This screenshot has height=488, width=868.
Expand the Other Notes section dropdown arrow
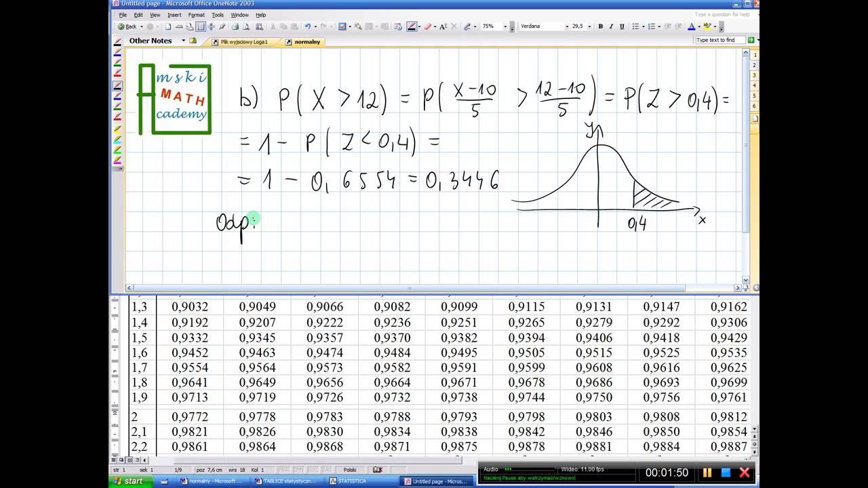183,41
